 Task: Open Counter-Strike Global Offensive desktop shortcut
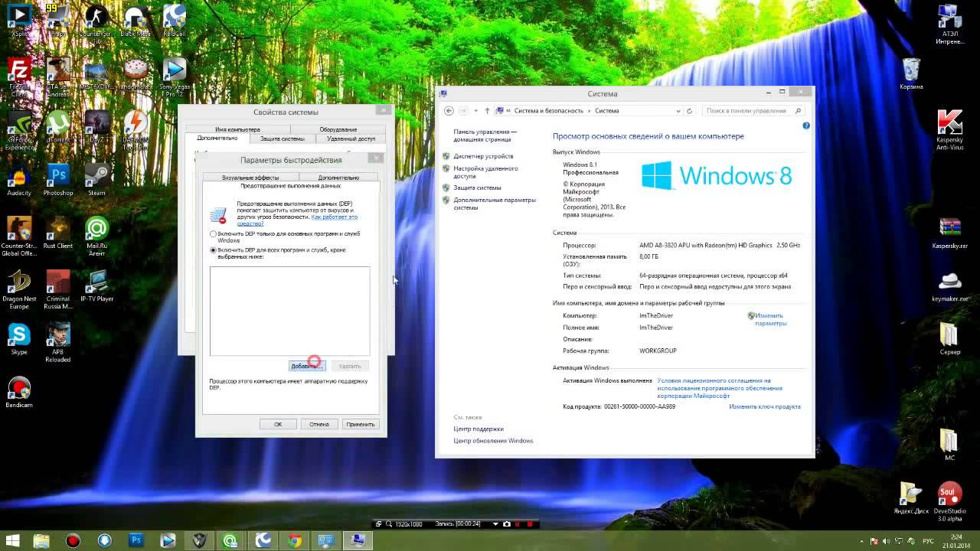coord(19,236)
